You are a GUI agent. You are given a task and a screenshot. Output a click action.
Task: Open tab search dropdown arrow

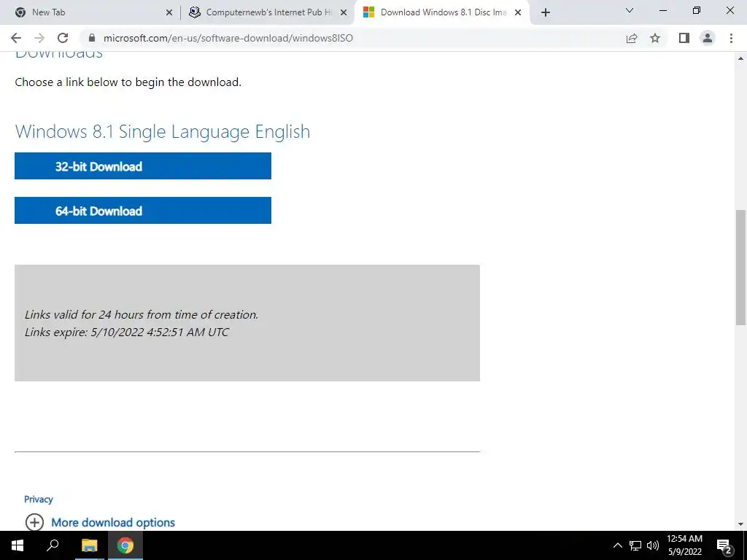[x=630, y=10]
